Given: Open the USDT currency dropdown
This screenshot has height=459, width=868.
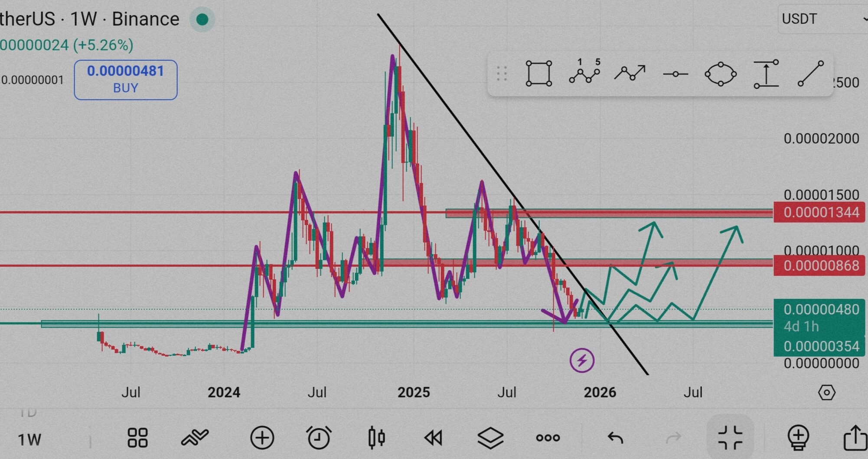Looking at the screenshot, I should 822,19.
